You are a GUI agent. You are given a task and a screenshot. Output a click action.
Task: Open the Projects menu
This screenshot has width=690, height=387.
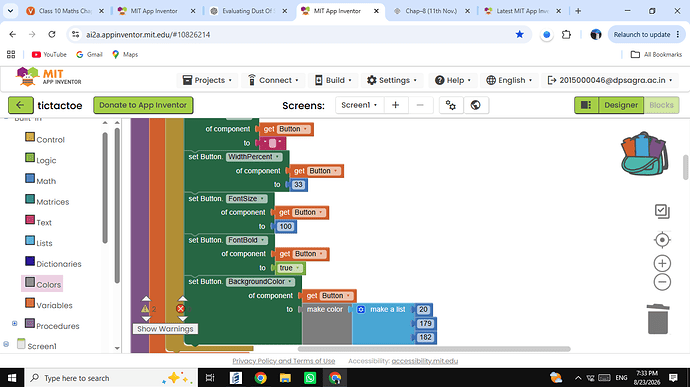pos(207,80)
